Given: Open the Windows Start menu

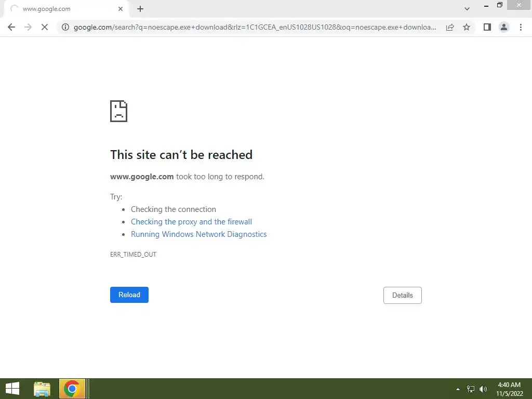Looking at the screenshot, I should pyautogui.click(x=12, y=389).
